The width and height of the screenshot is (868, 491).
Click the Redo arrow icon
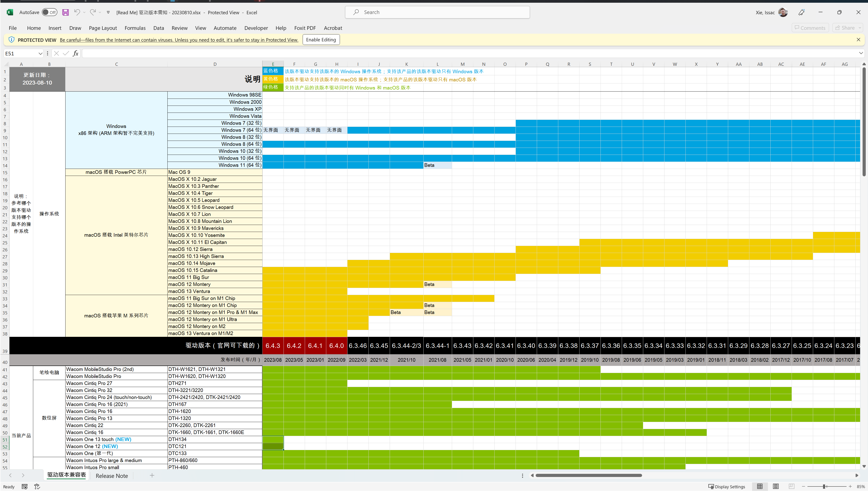click(x=93, y=12)
